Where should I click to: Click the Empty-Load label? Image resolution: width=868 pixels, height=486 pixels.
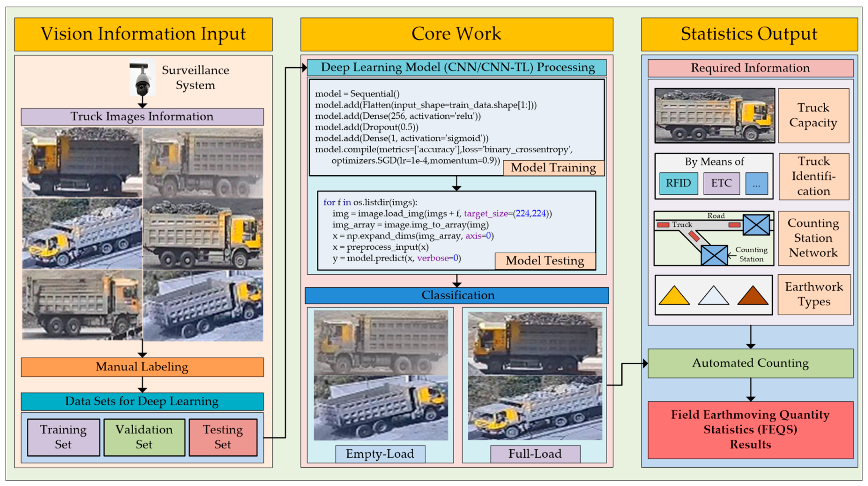(380, 454)
